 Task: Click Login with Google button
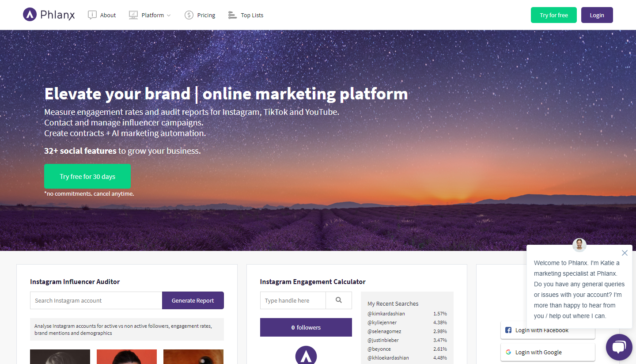[x=548, y=352]
